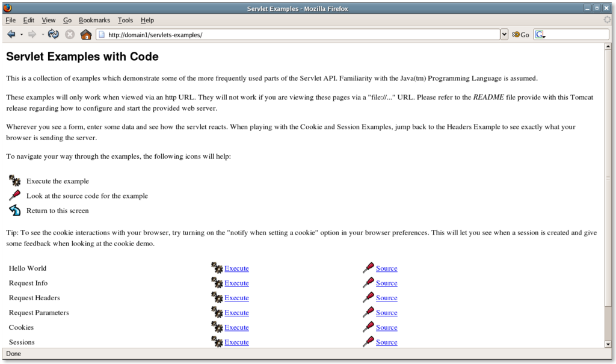Screen dimensions: 616x364
Task: Expand the URL bar history dropdown
Action: click(x=504, y=34)
